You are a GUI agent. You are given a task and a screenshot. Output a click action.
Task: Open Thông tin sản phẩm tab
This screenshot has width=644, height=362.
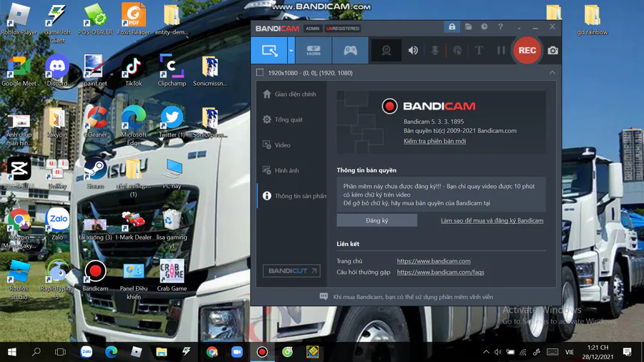click(292, 196)
